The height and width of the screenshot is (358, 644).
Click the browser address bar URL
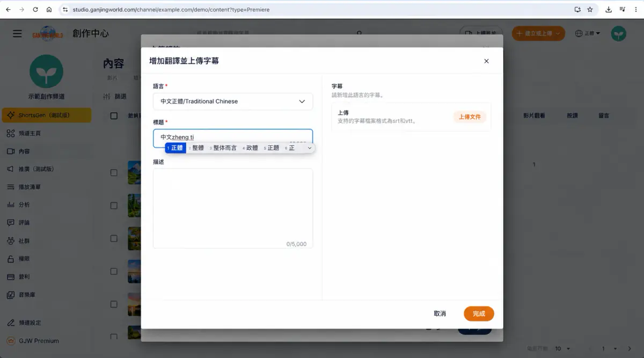[171, 10]
